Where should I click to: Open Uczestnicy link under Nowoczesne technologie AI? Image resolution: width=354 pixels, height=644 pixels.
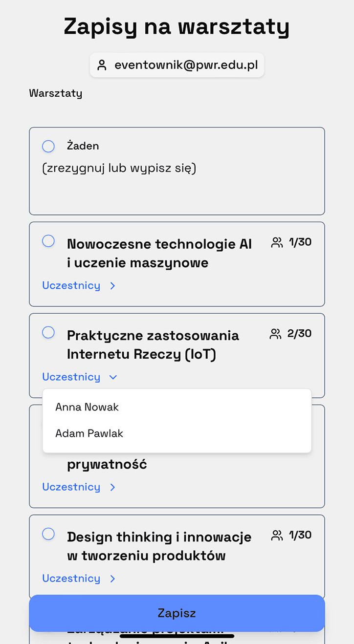point(71,285)
